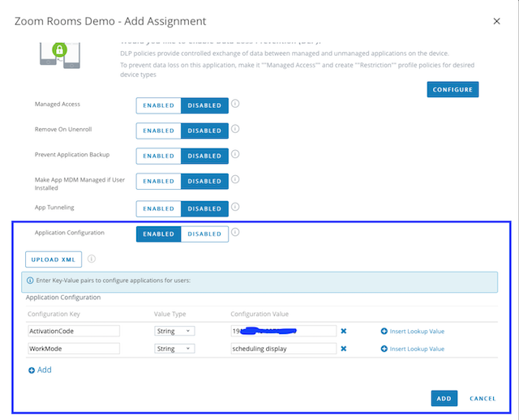
Task: Disable Application Configuration
Action: point(204,234)
